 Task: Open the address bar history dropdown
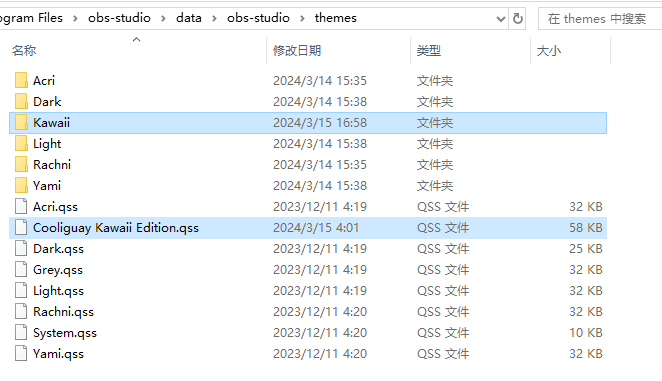click(x=501, y=19)
